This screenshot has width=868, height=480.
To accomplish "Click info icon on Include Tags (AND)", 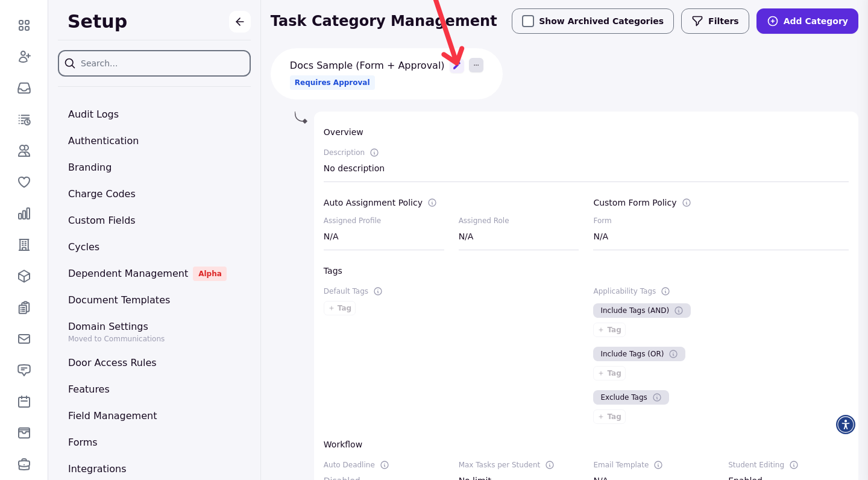I will 679,311.
